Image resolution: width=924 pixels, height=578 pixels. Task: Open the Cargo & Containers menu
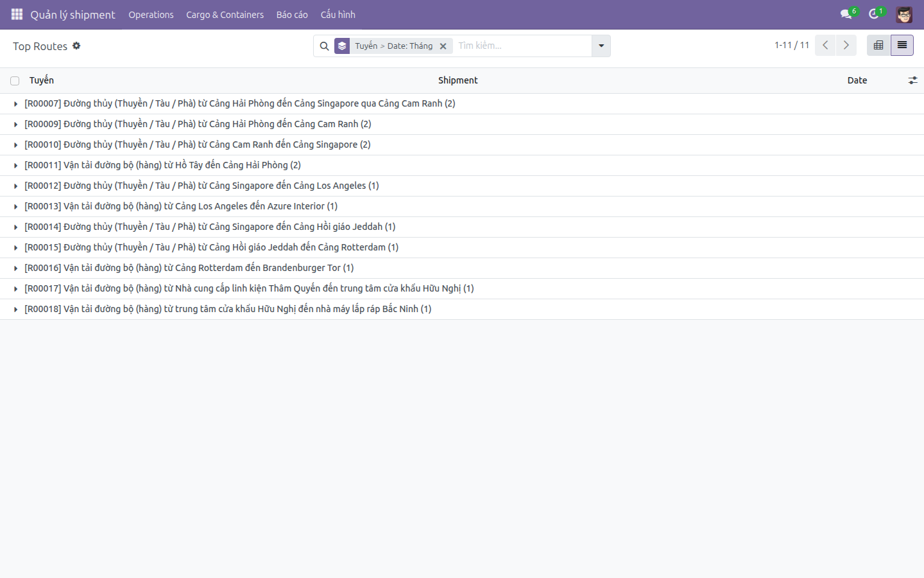[225, 14]
